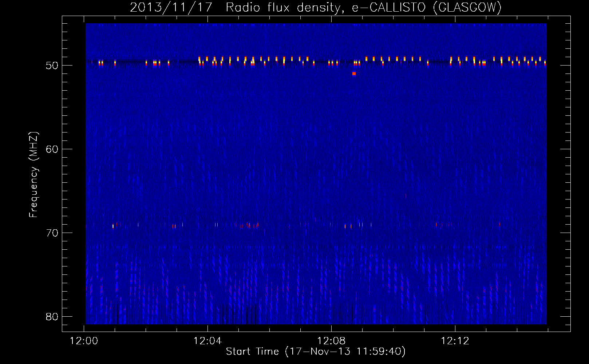Click the 60 frequency tick label
Screen dimensions: 589x364
pos(52,149)
